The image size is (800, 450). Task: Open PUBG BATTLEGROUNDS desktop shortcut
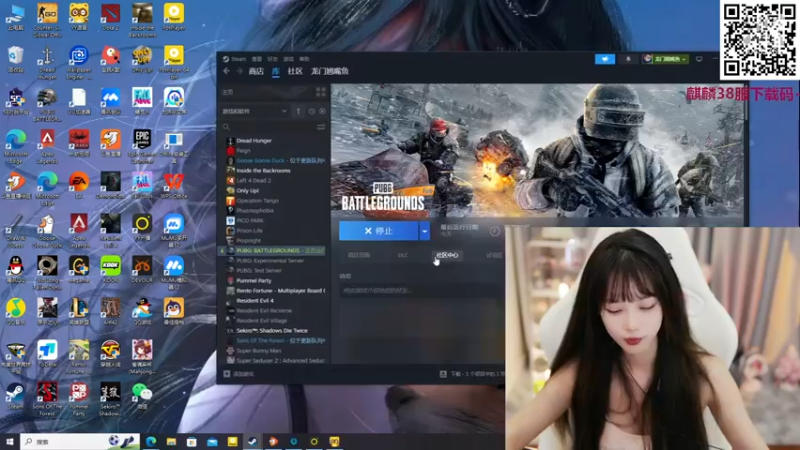click(47, 105)
